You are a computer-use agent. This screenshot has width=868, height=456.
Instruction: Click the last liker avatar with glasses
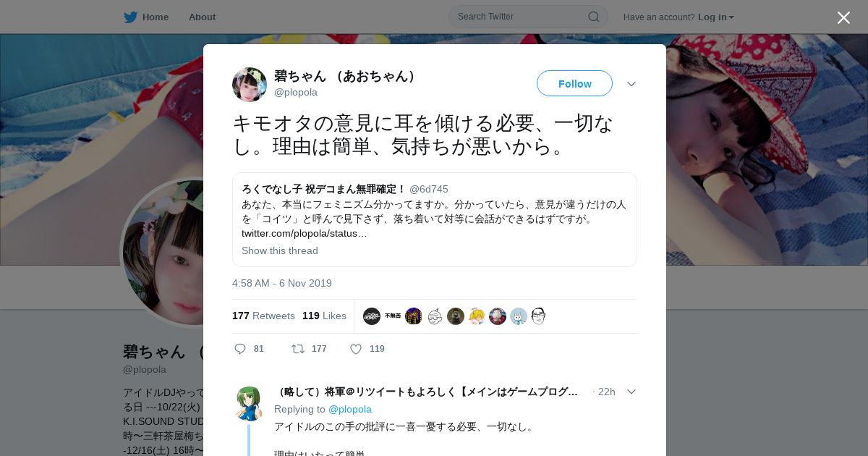[x=539, y=316]
